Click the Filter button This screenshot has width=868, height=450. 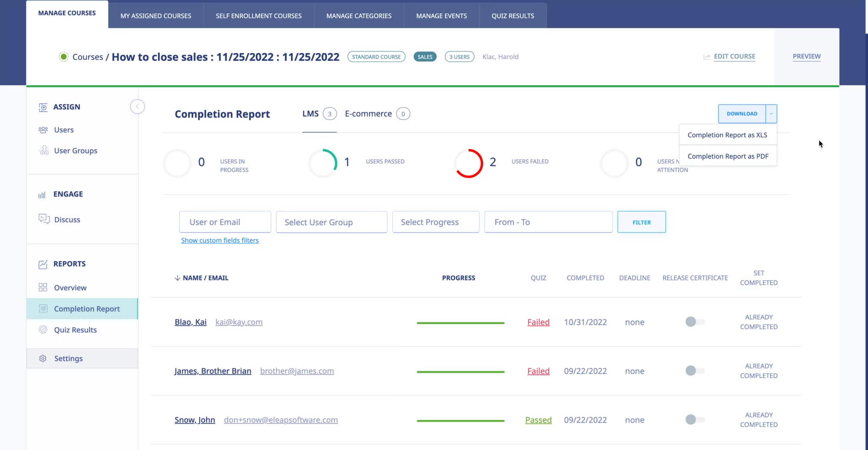click(x=641, y=222)
